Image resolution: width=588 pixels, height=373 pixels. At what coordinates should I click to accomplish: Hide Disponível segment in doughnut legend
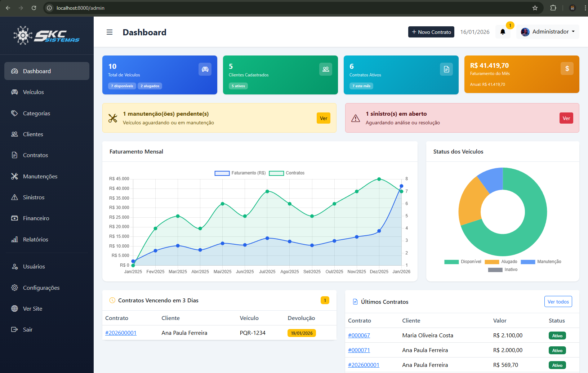(463, 262)
